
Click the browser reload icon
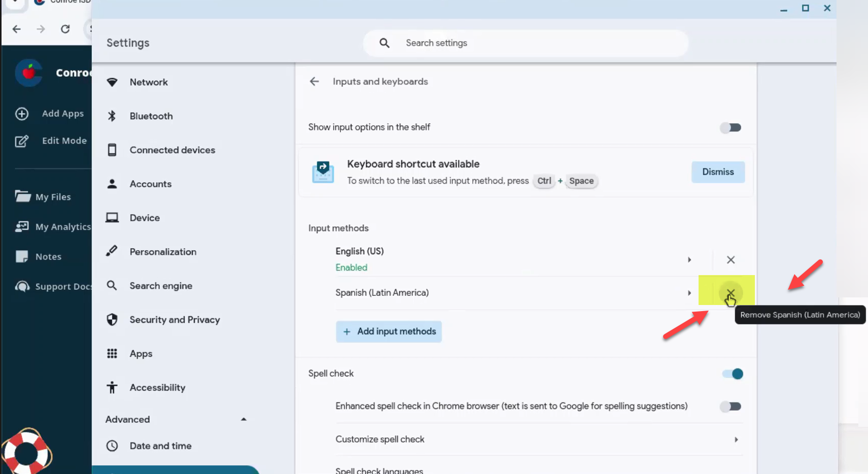65,29
